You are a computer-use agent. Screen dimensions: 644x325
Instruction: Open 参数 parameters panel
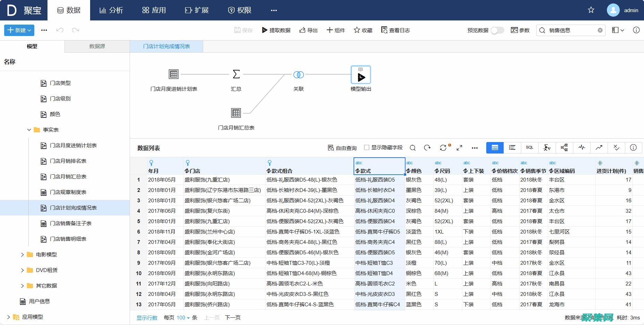[520, 30]
